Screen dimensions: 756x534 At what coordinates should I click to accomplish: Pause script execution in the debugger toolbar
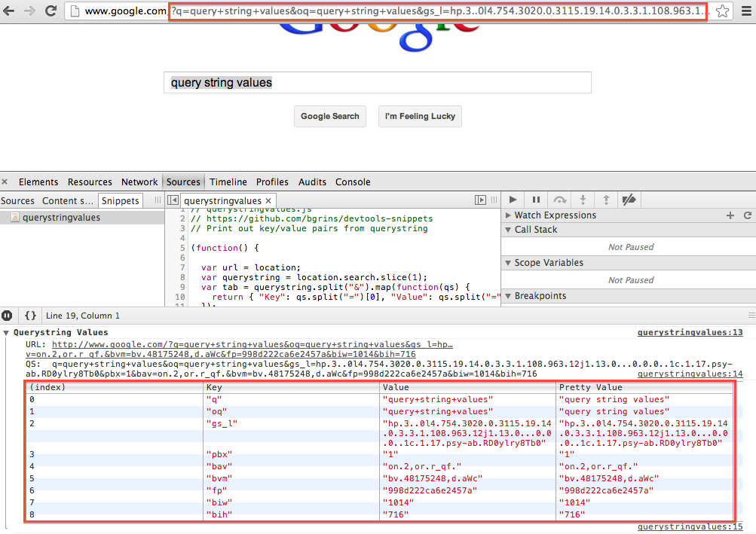536,200
